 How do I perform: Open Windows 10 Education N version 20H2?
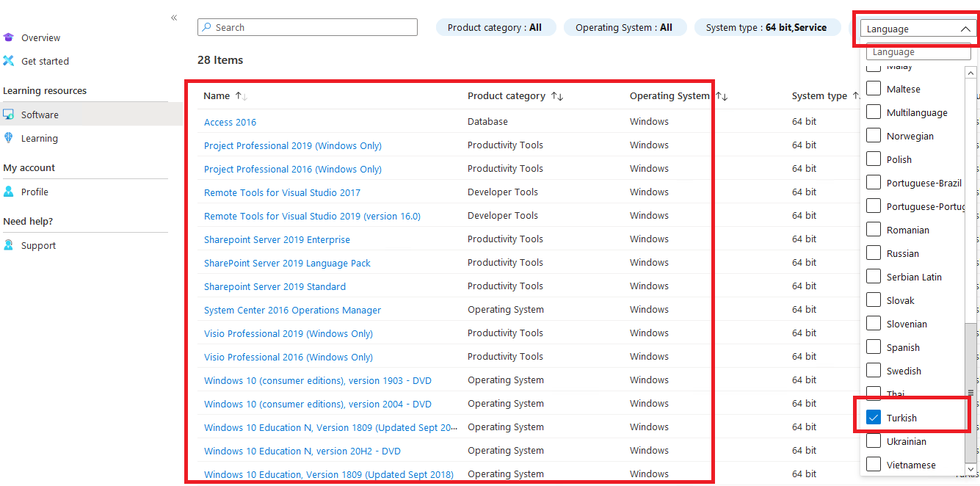302,451
